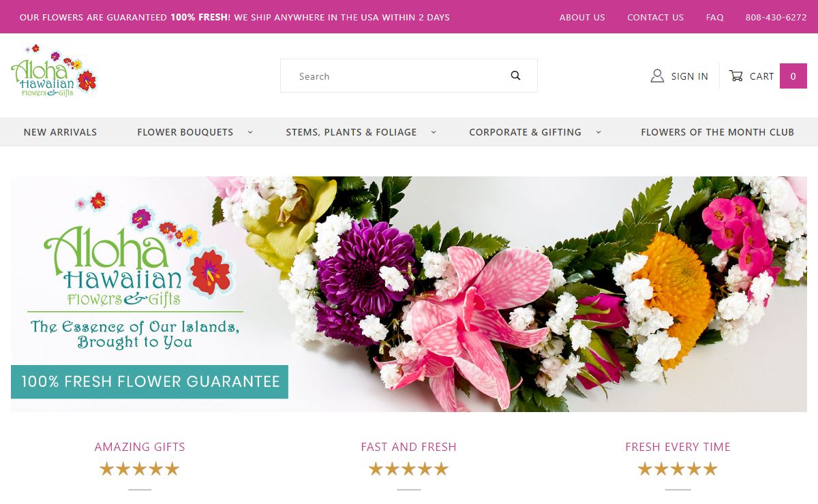Open the Cart link

[761, 76]
